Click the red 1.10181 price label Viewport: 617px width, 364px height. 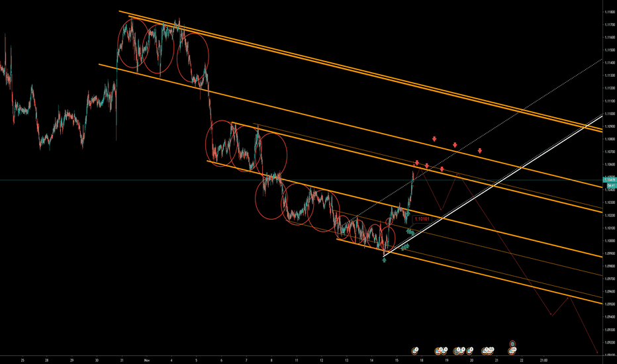(x=422, y=219)
